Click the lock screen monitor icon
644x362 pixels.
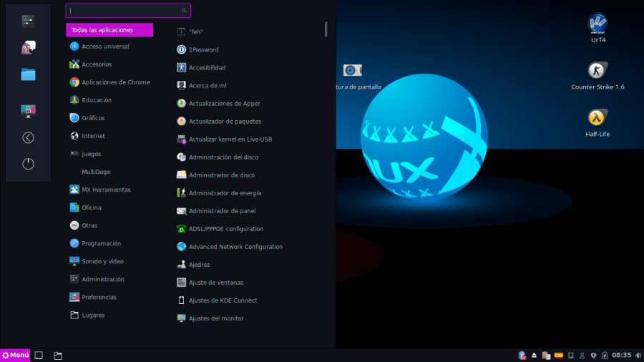28,110
